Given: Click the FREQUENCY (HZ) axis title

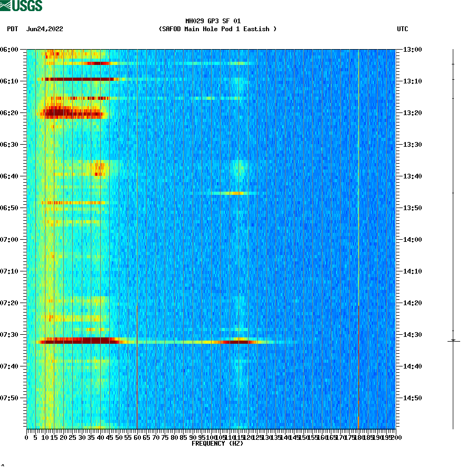Looking at the screenshot, I should point(217,444).
